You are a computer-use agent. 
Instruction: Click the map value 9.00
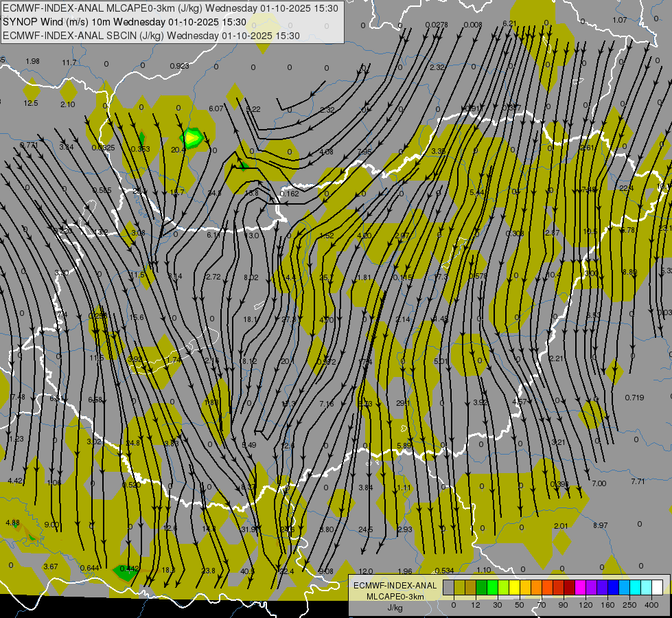52,525
